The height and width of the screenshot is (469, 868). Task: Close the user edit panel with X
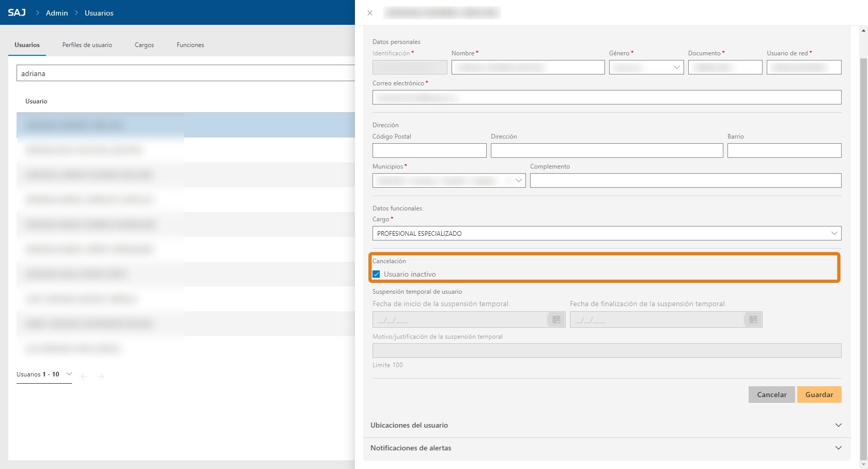370,13
